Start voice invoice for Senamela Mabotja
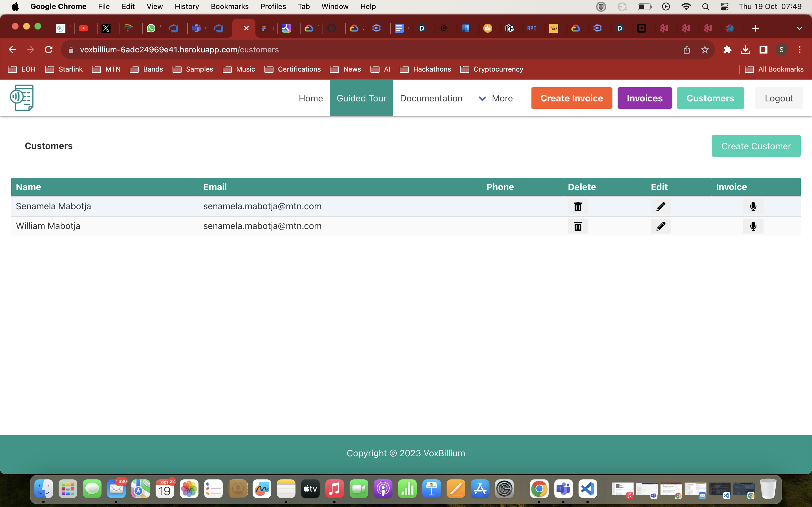 [753, 206]
